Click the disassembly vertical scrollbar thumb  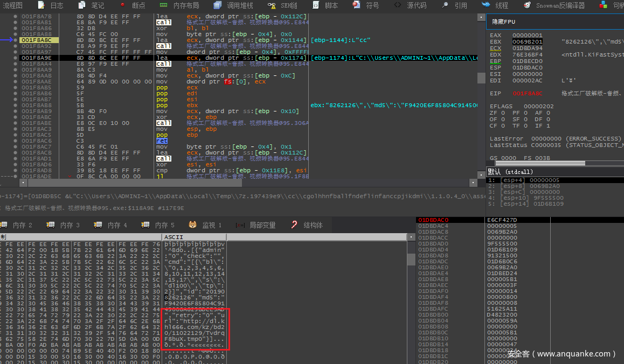481,78
